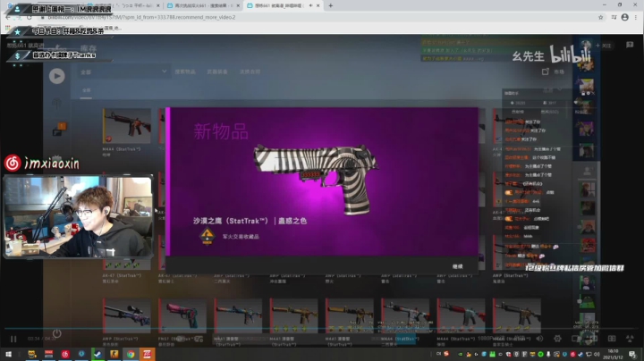This screenshot has height=361, width=644.
Task: Reload the page in Chrome
Action: click(30, 17)
